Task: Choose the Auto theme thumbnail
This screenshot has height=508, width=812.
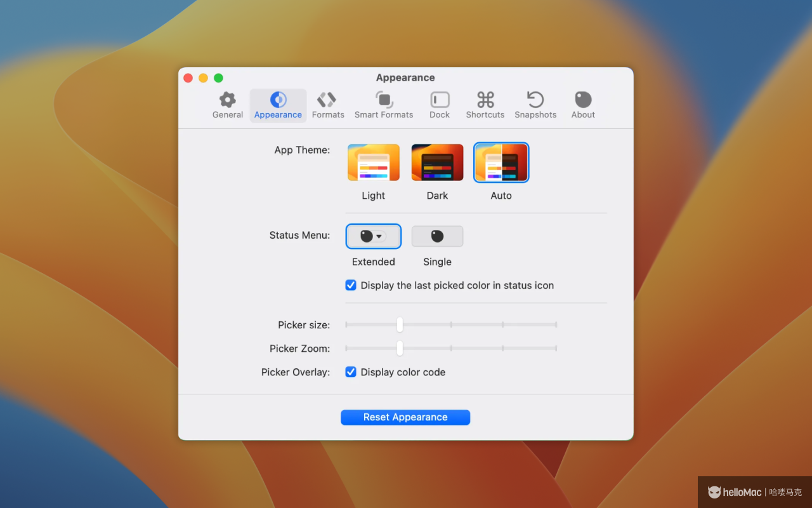Action: [x=501, y=163]
